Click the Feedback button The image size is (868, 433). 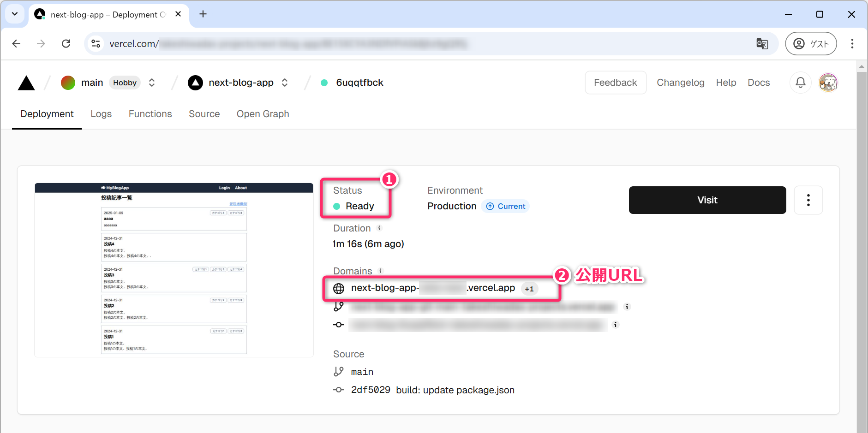pos(615,83)
